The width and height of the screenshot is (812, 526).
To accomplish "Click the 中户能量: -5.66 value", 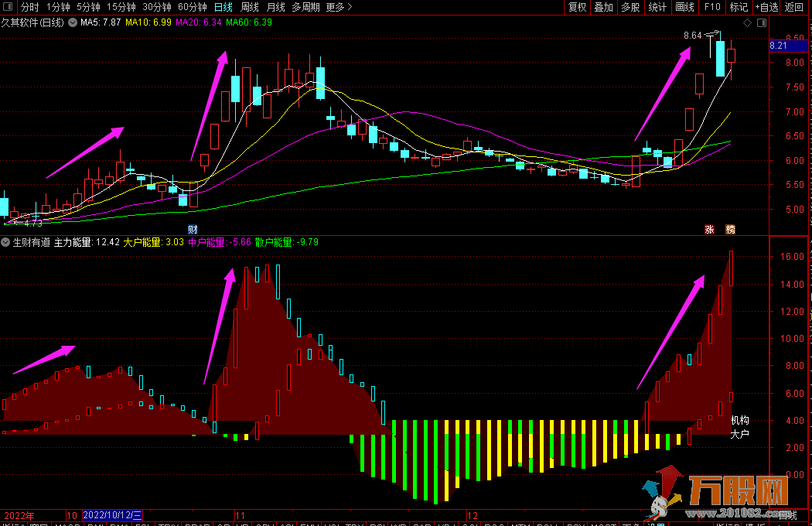I will [220, 242].
